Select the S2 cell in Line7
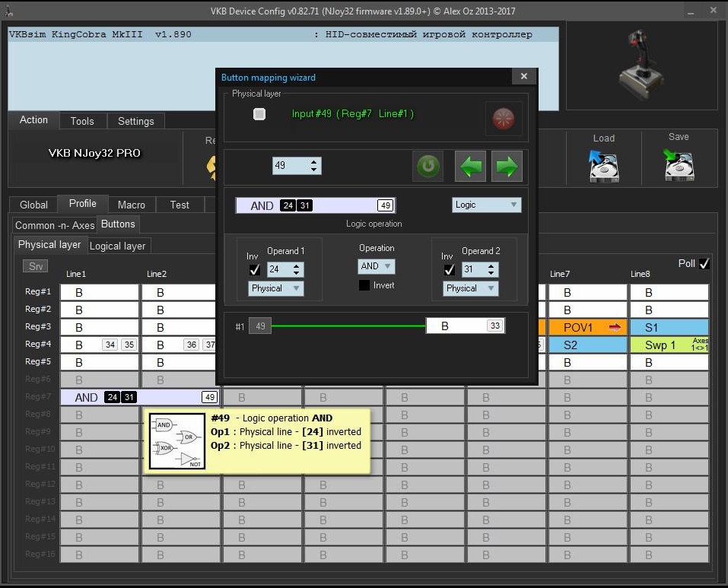The height and width of the screenshot is (588, 728). 587,345
